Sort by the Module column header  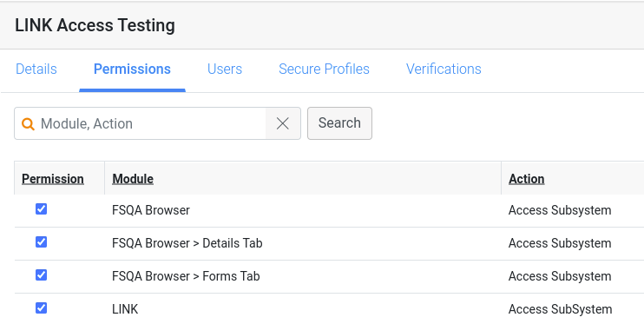(x=133, y=179)
